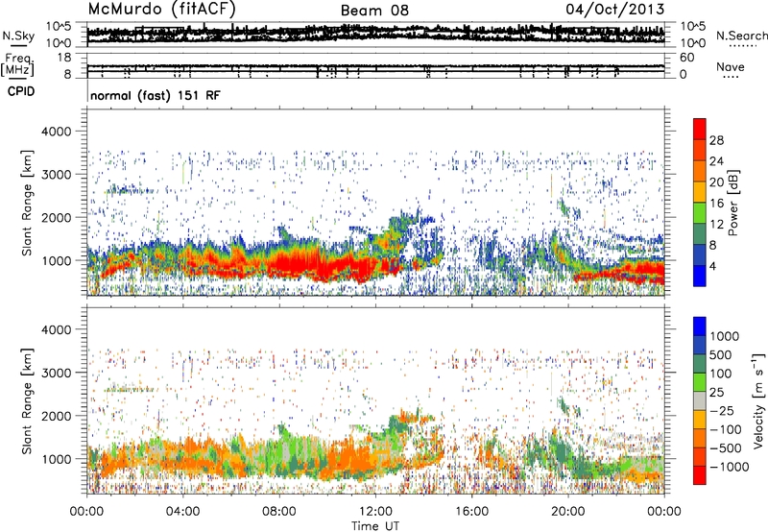
Task: Click the 'McMurdo (fitACF)' title text
Action: click(x=161, y=10)
